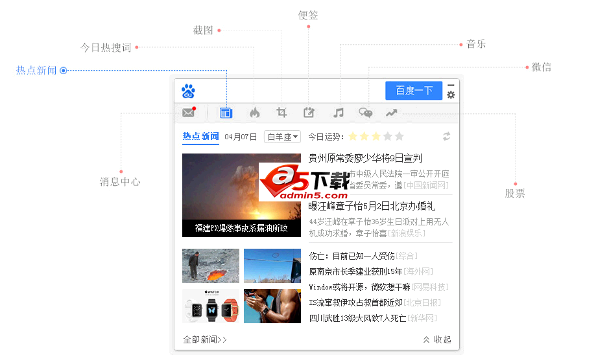
Task: Click the third fortune star
Action: (376, 136)
